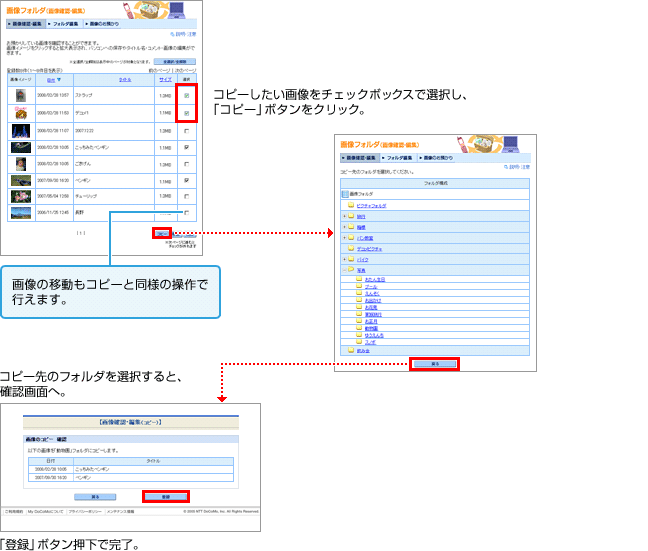Click the select-all/deselect-all button above the list
Image resolution: width=648 pixels, height=551 pixels.
[175, 62]
